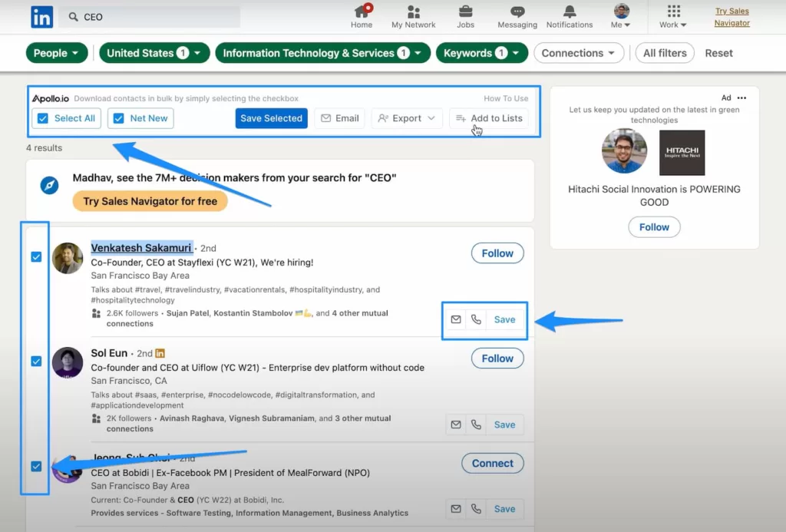
Task: Follow Hitachi Social Innovation in the ad
Action: click(654, 227)
